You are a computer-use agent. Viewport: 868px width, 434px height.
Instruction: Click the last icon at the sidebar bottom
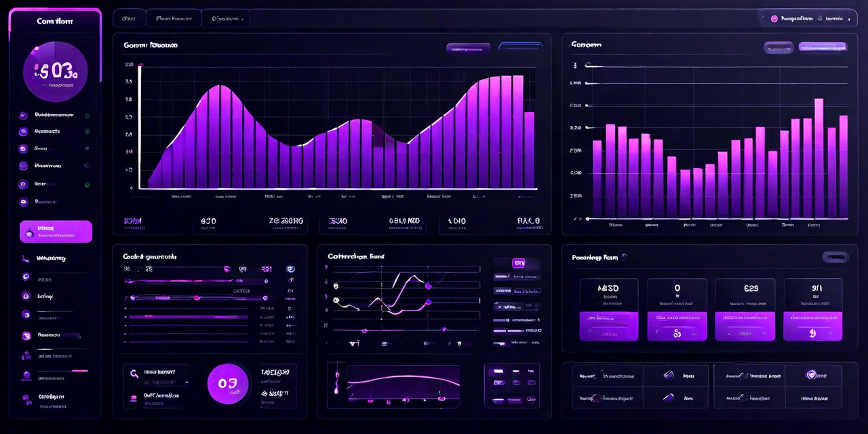click(x=26, y=399)
